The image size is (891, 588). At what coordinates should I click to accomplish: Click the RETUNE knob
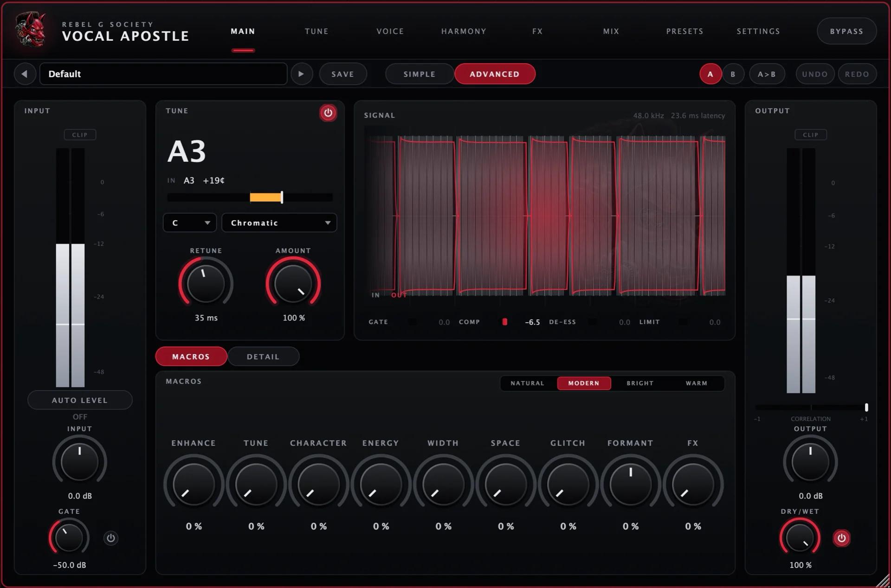(x=206, y=283)
